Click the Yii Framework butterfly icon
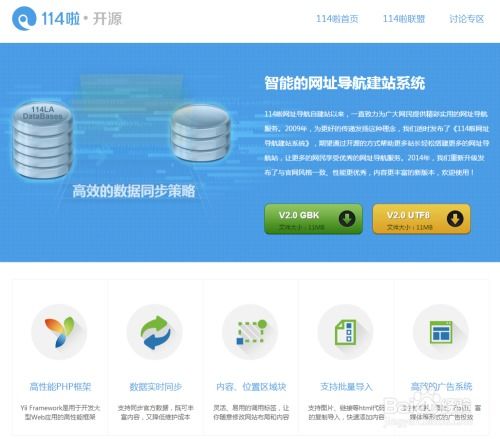The height and width of the screenshot is (439, 500). 59,332
